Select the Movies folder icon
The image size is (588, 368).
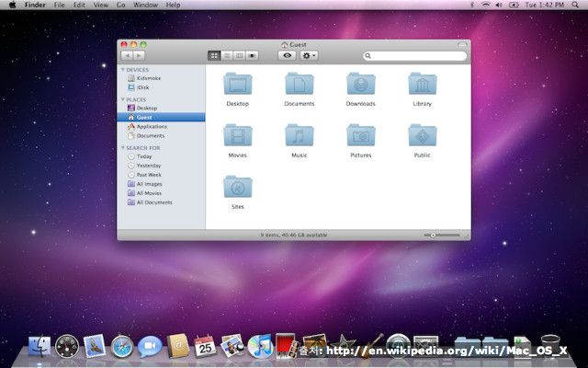[238, 135]
